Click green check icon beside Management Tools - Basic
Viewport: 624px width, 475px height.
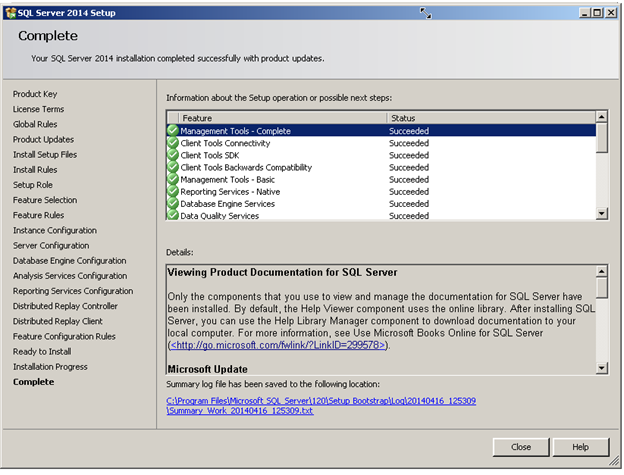[x=173, y=179]
